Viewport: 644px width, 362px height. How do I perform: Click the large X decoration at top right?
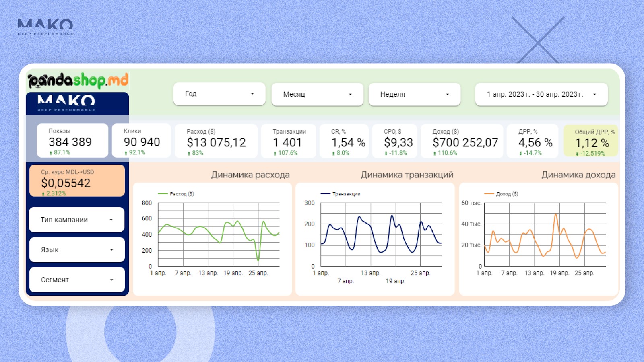[x=538, y=41]
